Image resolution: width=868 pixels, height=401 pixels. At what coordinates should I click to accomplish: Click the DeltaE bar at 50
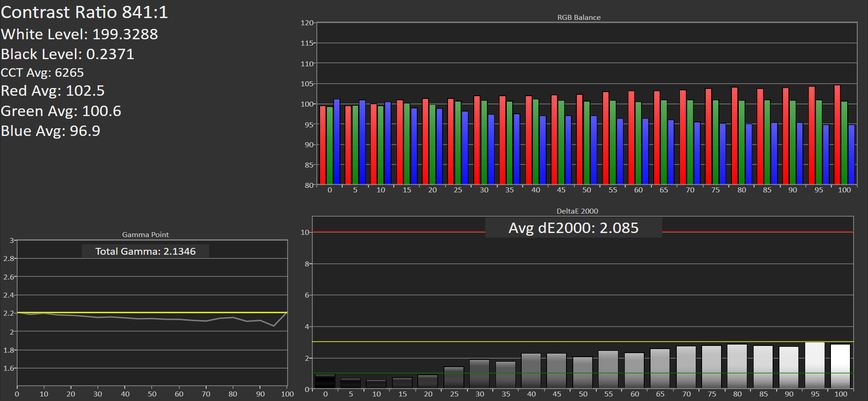583,373
